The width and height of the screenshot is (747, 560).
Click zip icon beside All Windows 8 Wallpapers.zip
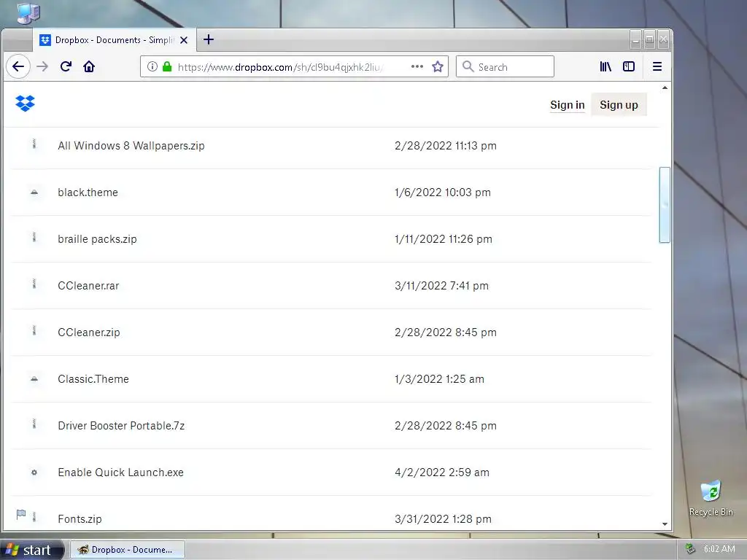pos(34,144)
